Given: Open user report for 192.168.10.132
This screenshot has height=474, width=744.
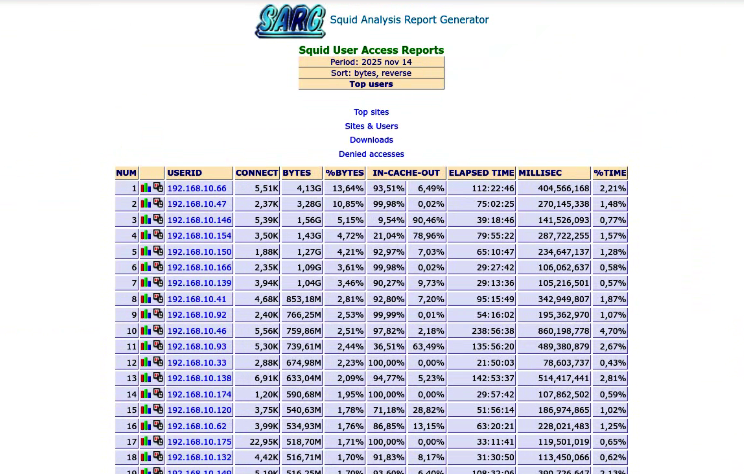Looking at the screenshot, I should click(x=199, y=457).
